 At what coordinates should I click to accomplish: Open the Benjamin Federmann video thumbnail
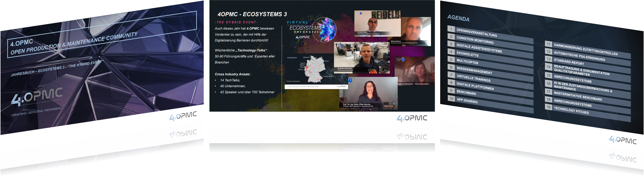[x=362, y=58]
